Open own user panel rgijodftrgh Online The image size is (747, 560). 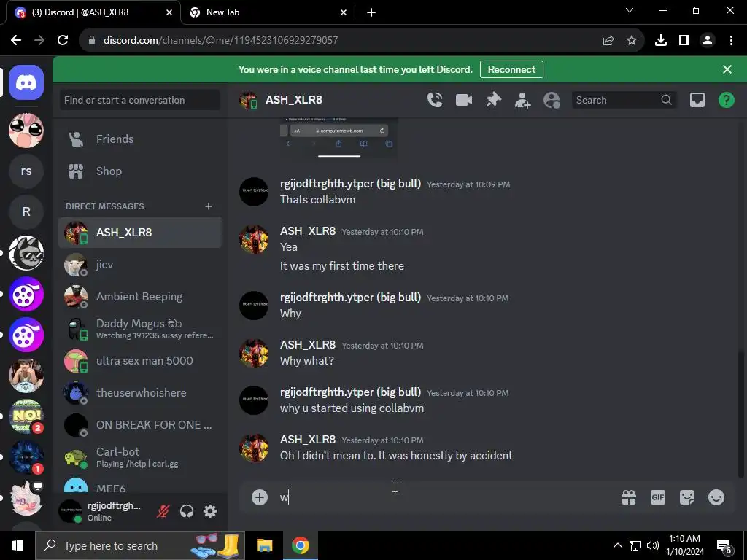(x=104, y=511)
